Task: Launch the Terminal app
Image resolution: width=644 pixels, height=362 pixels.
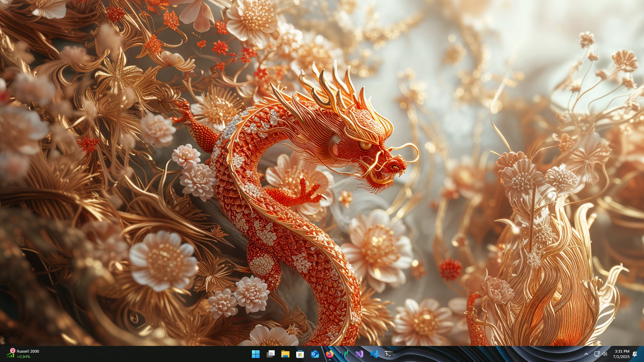Action: (x=389, y=354)
